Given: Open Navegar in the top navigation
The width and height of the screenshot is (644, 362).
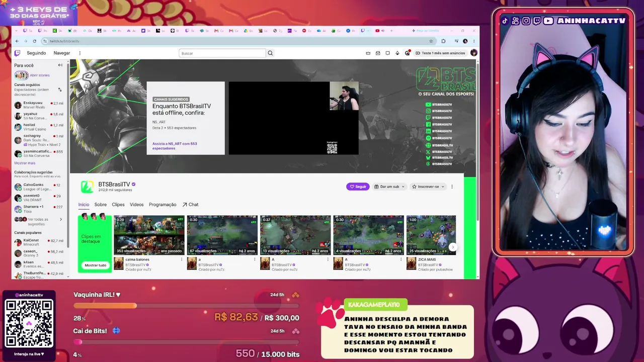Looking at the screenshot, I should (62, 53).
